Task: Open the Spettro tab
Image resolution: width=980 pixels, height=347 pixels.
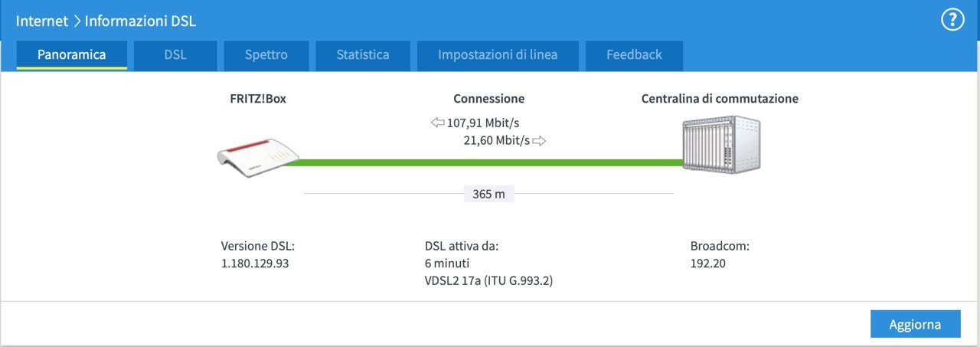Action: pos(266,55)
